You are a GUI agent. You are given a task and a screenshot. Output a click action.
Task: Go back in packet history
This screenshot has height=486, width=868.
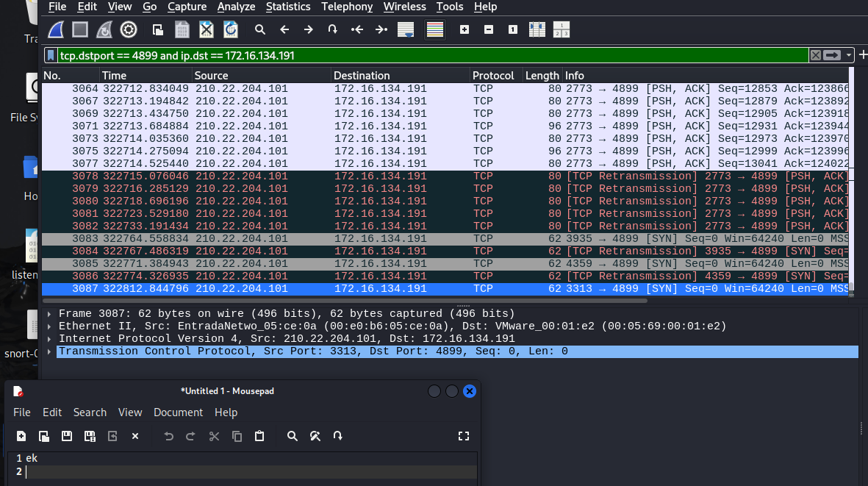tap(284, 30)
